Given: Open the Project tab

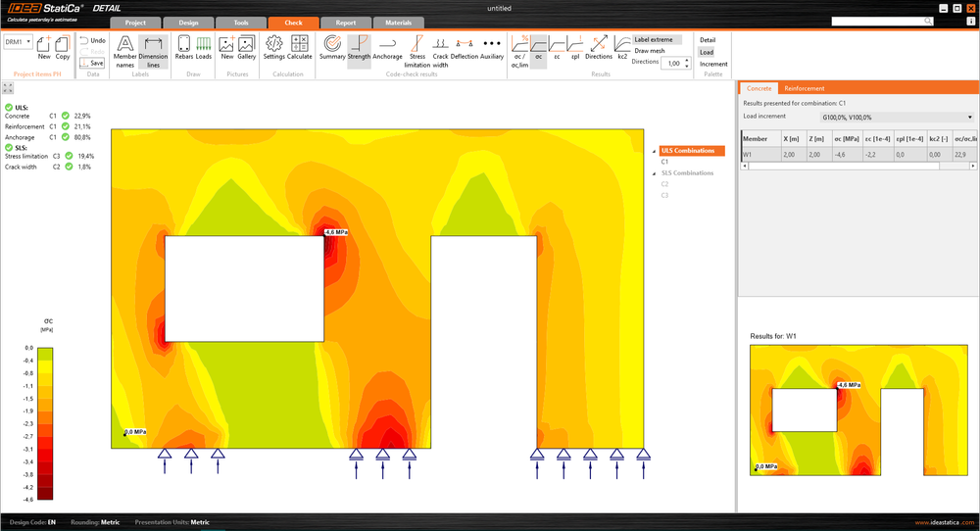Looking at the screenshot, I should click(135, 23).
